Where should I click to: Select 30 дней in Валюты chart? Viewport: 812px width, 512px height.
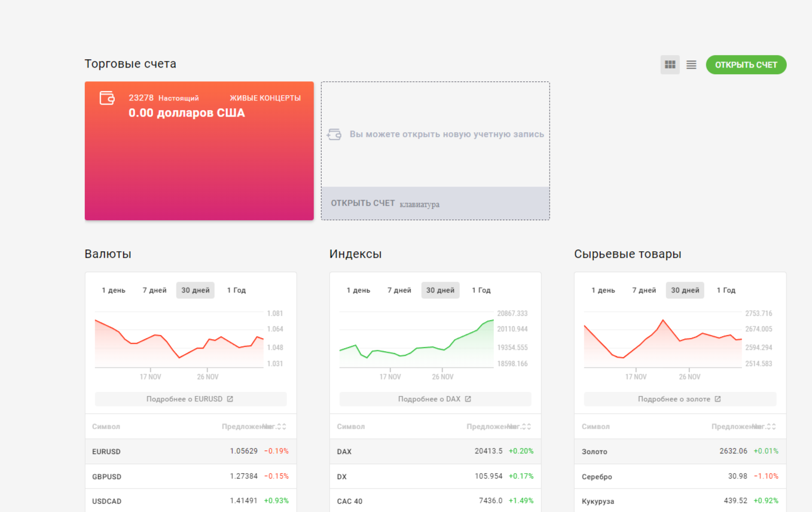[x=196, y=290]
